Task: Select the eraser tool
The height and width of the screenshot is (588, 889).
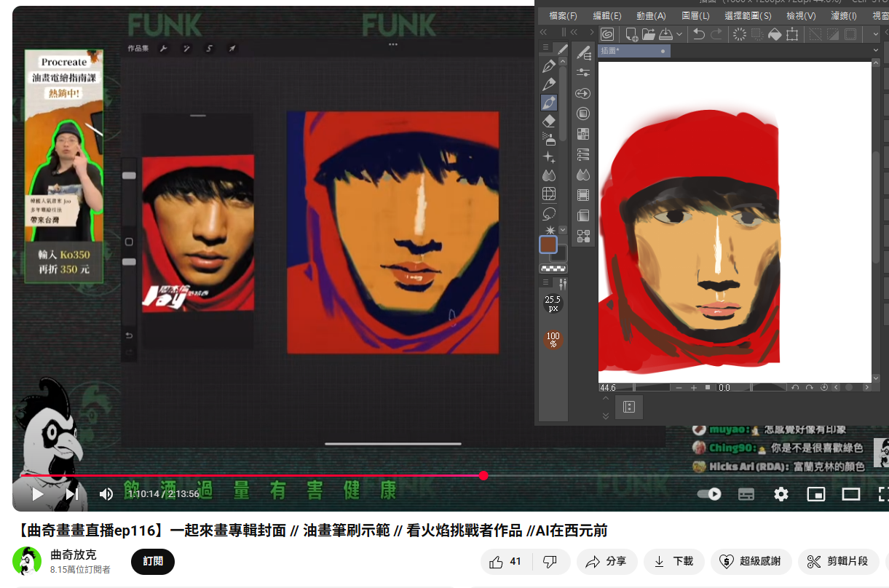Action: (549, 121)
